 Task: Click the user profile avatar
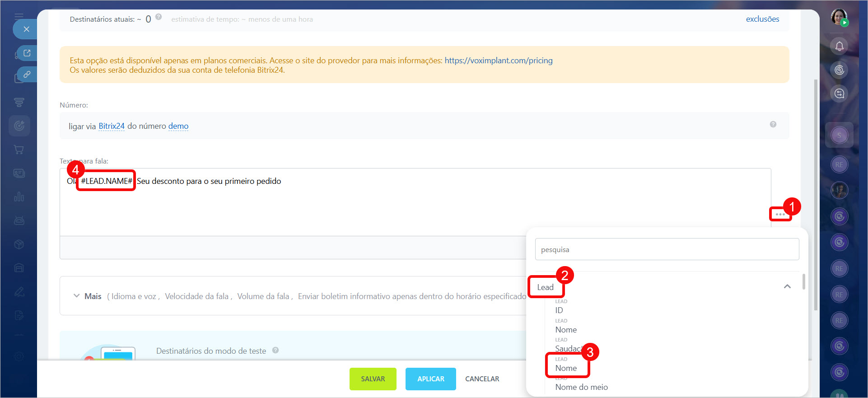[839, 17]
